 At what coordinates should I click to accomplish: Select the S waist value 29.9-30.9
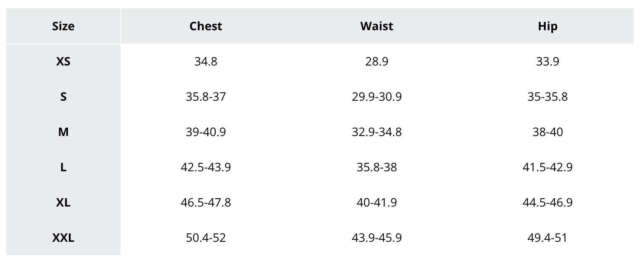[377, 97]
